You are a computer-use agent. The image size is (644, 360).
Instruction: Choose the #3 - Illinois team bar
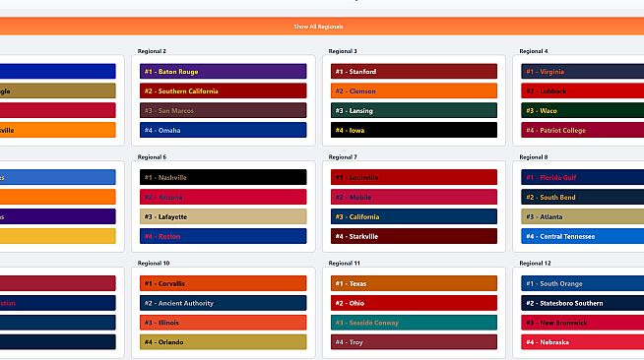tap(223, 323)
